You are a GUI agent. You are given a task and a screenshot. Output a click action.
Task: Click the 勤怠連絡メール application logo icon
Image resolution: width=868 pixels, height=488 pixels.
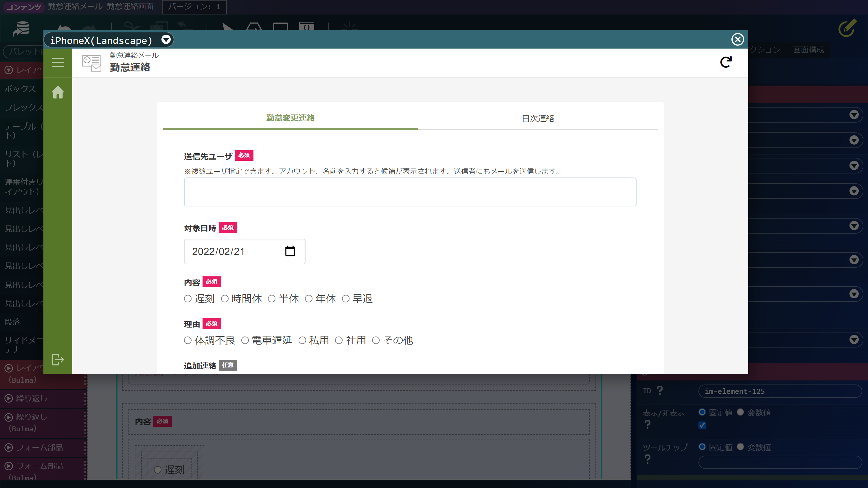(x=92, y=63)
